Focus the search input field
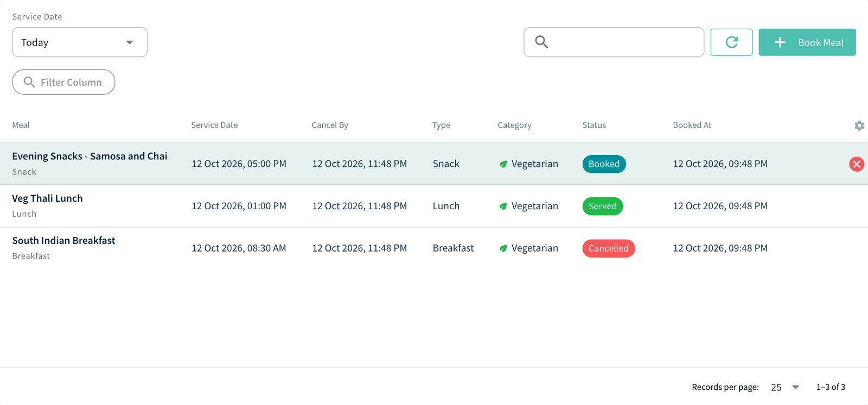 pyautogui.click(x=614, y=42)
